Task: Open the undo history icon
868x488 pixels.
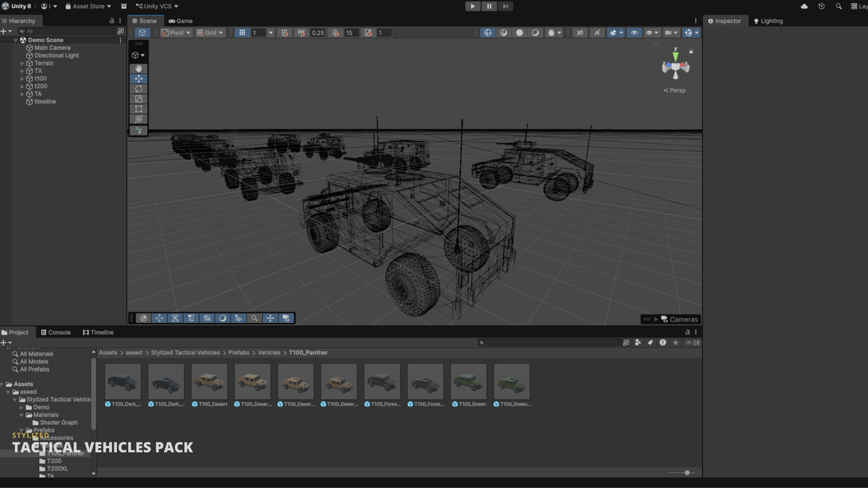Action: [x=822, y=7]
